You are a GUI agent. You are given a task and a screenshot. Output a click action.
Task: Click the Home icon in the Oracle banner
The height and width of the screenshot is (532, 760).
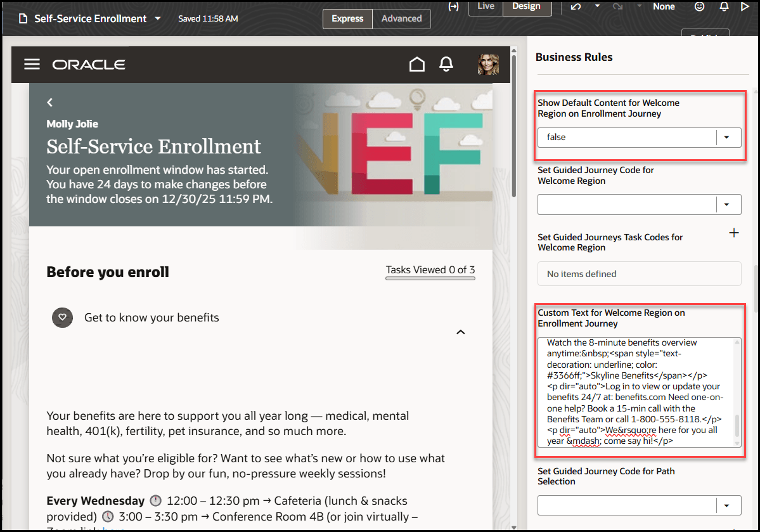417,64
